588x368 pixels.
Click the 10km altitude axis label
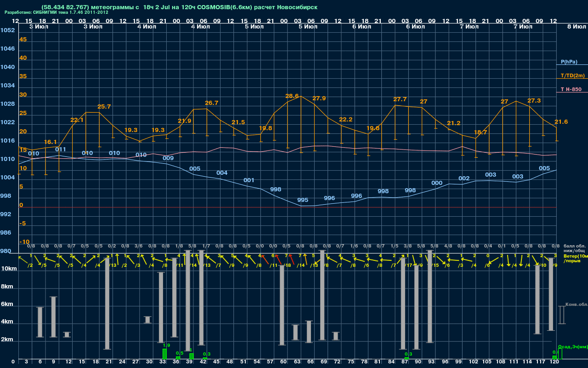9,269
